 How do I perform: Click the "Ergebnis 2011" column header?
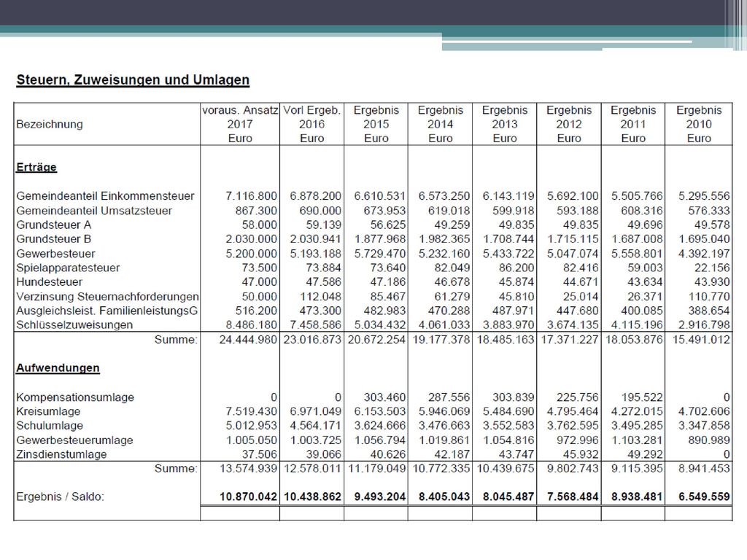point(633,124)
